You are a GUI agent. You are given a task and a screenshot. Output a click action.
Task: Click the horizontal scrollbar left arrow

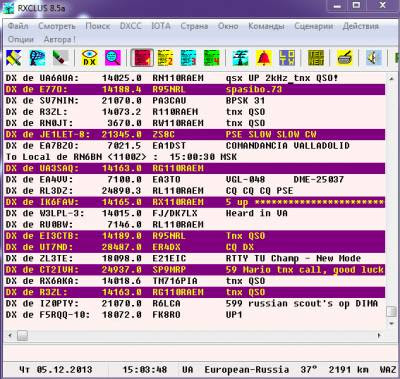coord(10,335)
